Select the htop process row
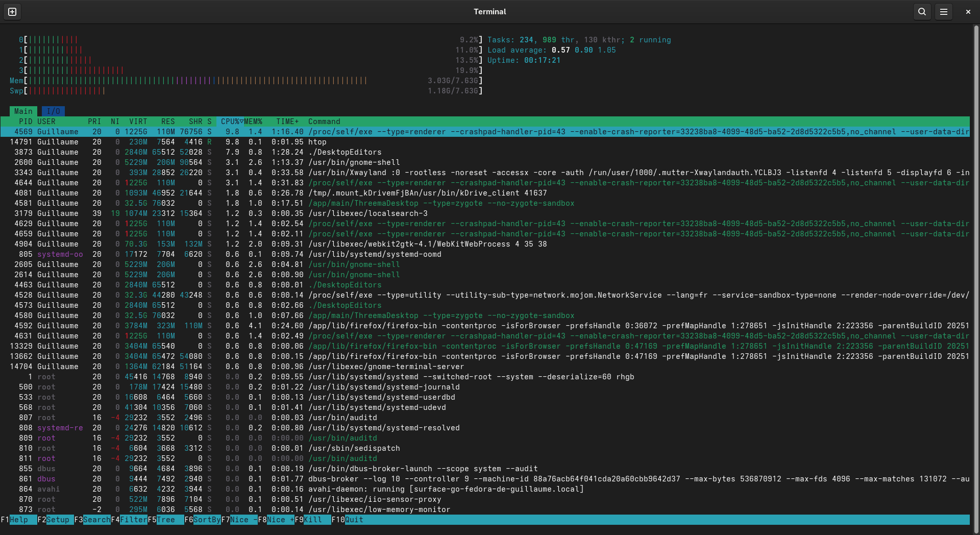This screenshot has width=980, height=535. point(317,142)
